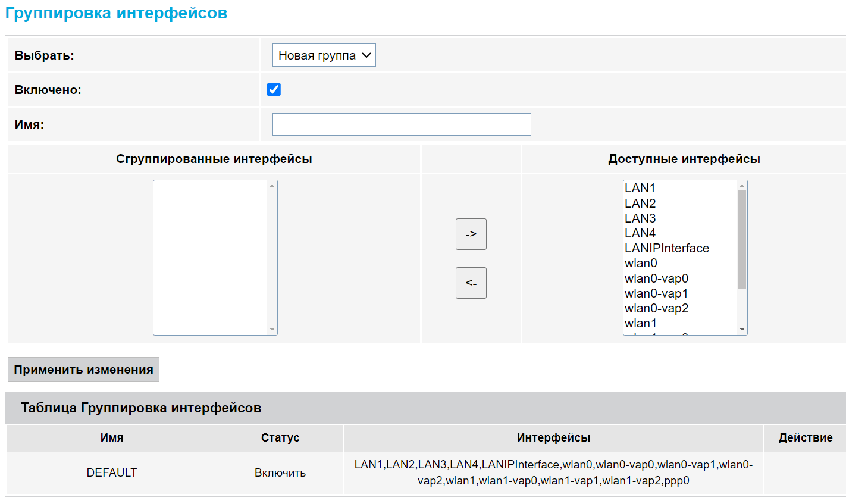Screen dimensions: 846x504
Task: Select wlan1 in available interfaces
Action: click(x=641, y=323)
